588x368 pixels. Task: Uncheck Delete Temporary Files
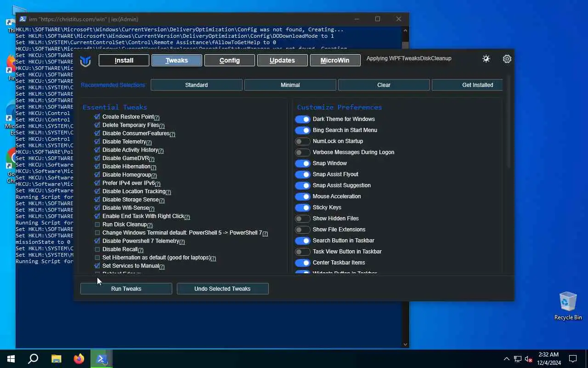tap(97, 125)
